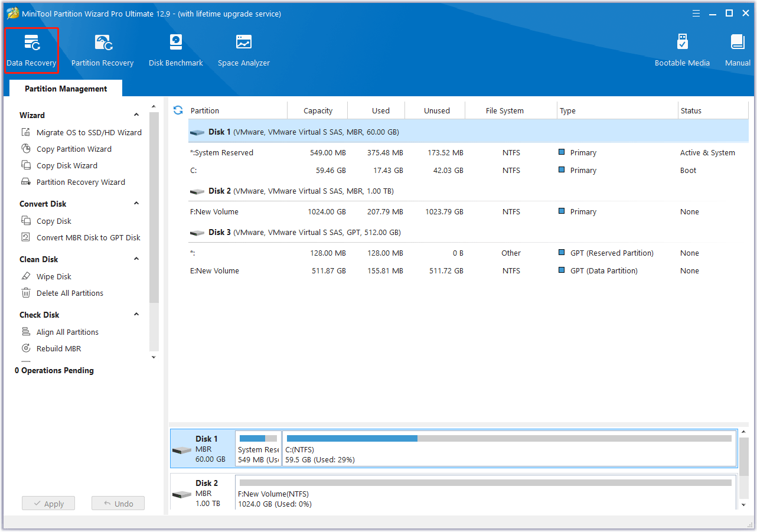
Task: Choose Copy Disk under Convert Disk
Action: tap(46, 221)
